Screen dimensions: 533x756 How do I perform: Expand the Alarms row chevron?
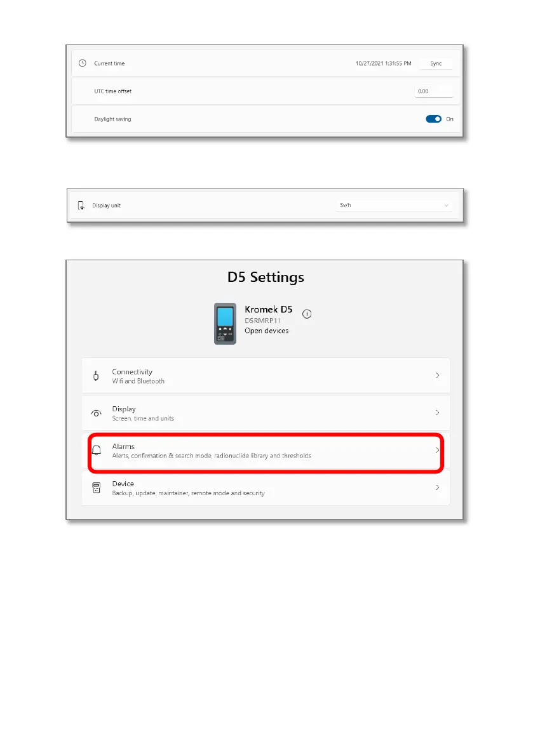438,450
